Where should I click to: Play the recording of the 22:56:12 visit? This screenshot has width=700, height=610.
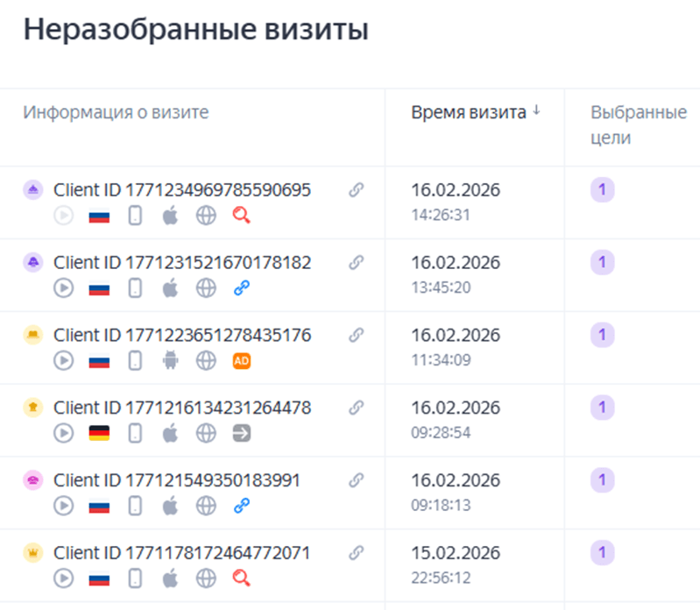click(63, 578)
